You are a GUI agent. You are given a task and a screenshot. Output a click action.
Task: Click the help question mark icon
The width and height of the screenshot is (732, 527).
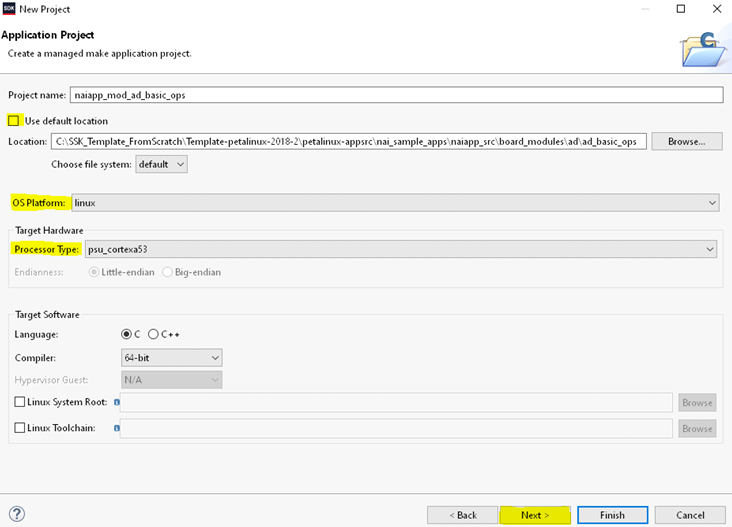click(x=16, y=515)
